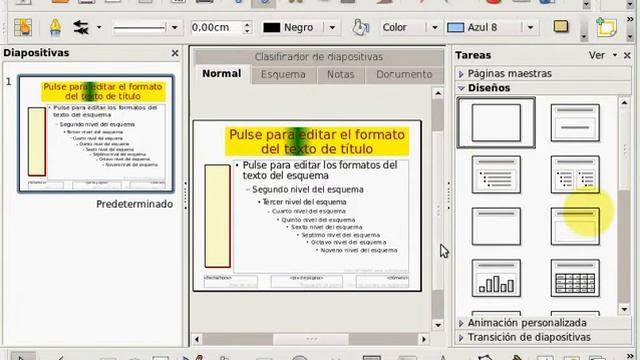This screenshot has height=360, width=640.
Task: Click the Negro black color swatch
Action: click(272, 28)
